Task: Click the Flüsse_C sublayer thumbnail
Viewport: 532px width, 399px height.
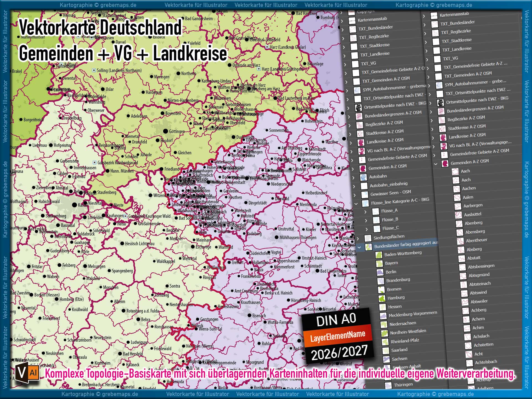Action: tap(377, 229)
